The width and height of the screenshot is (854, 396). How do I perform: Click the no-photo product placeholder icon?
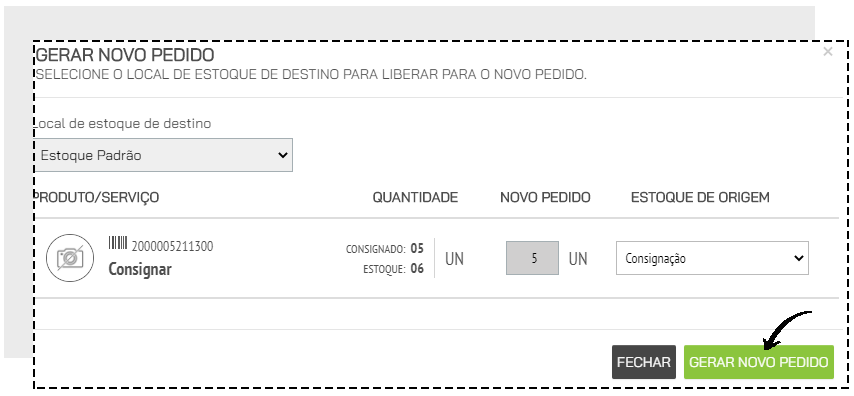70,258
